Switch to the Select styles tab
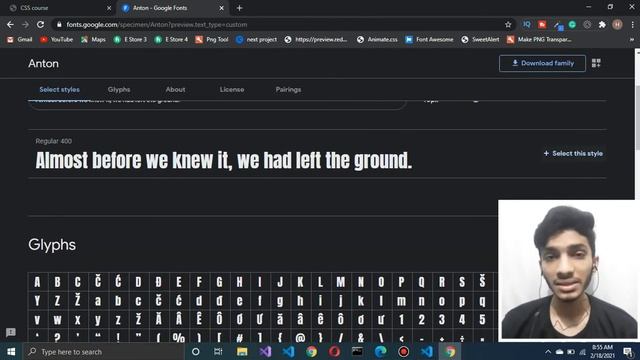Viewport: 640px width, 360px height. pyautogui.click(x=60, y=89)
